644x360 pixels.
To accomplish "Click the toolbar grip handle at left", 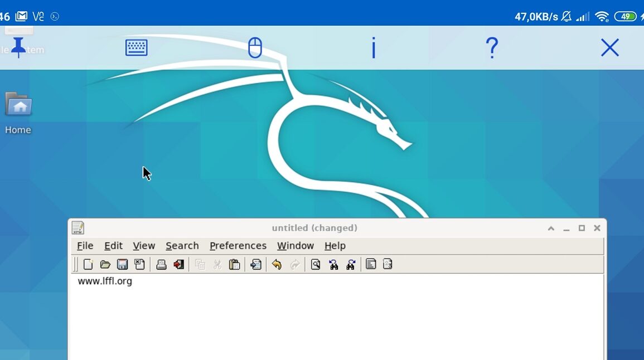I will click(x=75, y=264).
